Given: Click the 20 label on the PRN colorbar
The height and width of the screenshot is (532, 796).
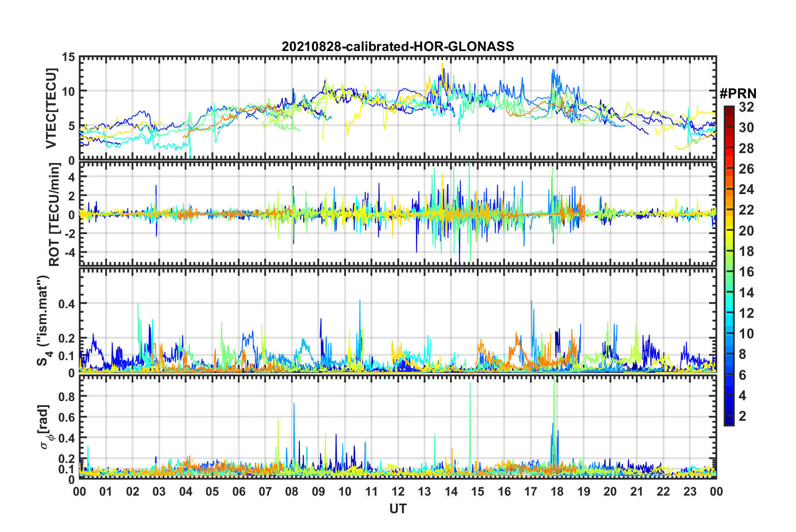Looking at the screenshot, I should (746, 231).
